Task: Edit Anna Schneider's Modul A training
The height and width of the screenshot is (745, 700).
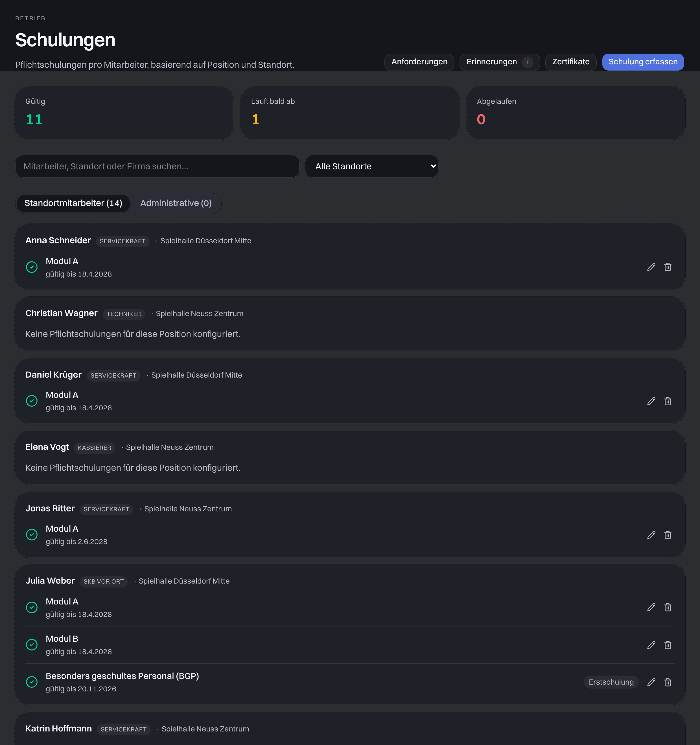Action: (651, 267)
